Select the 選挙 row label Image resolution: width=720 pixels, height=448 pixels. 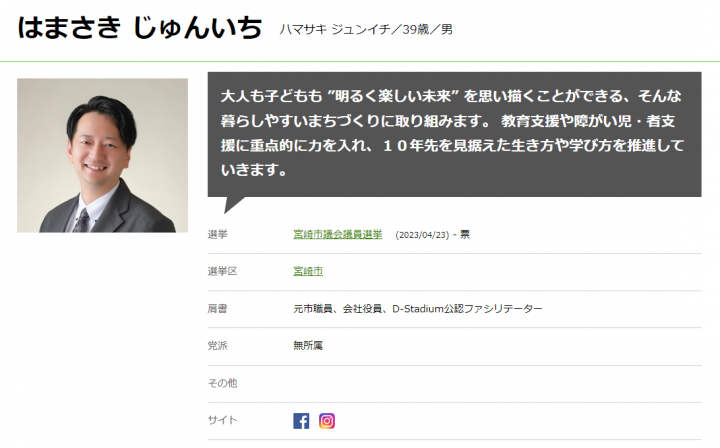217,235
